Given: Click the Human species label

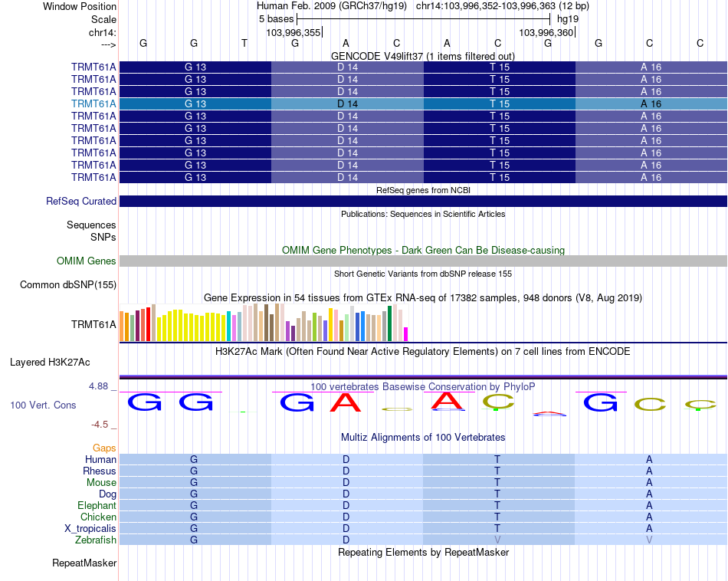Looking at the screenshot, I should pyautogui.click(x=100, y=459).
